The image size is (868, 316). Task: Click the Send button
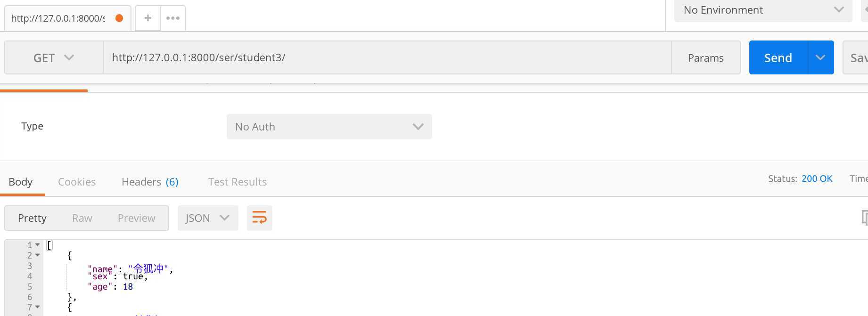778,57
